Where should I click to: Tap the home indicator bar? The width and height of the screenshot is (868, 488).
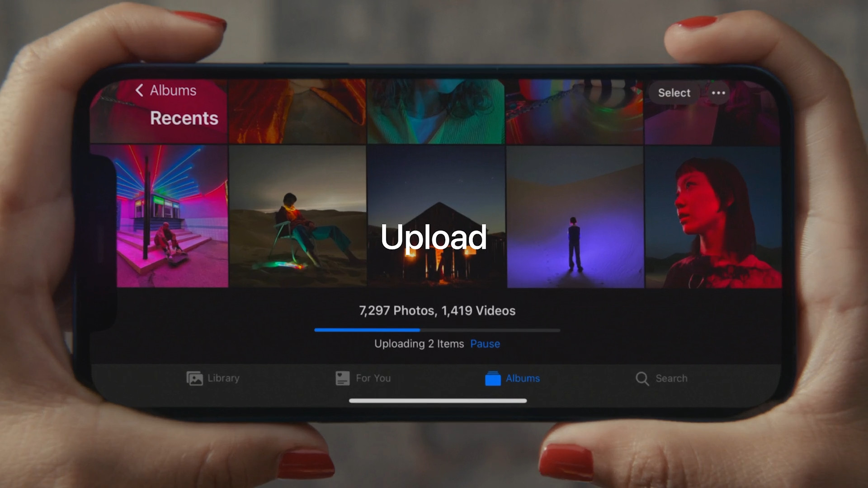tap(438, 401)
